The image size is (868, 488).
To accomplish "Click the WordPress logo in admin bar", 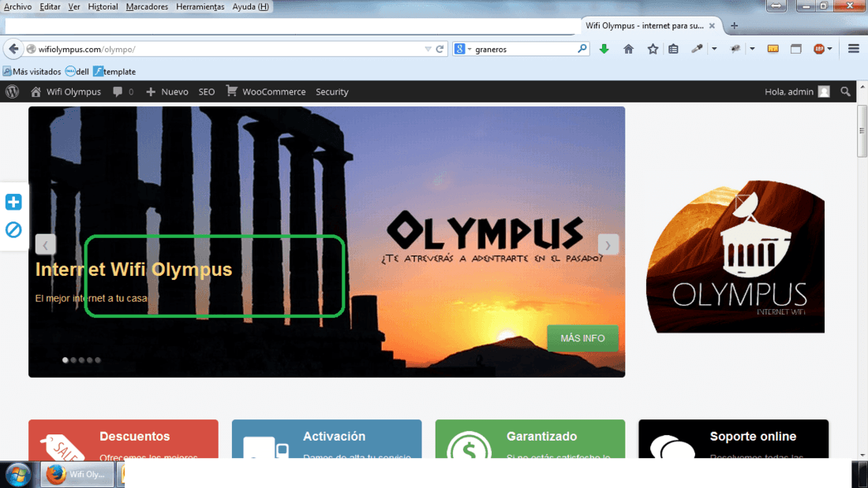I will (x=12, y=91).
